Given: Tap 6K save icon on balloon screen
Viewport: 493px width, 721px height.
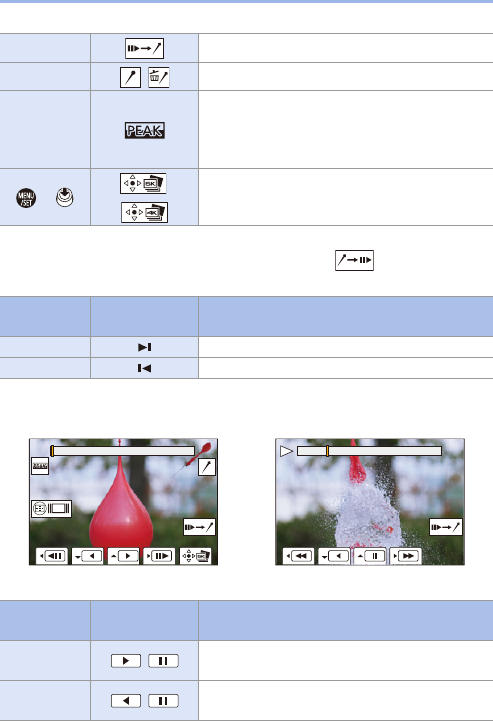Looking at the screenshot, I should coord(195,556).
